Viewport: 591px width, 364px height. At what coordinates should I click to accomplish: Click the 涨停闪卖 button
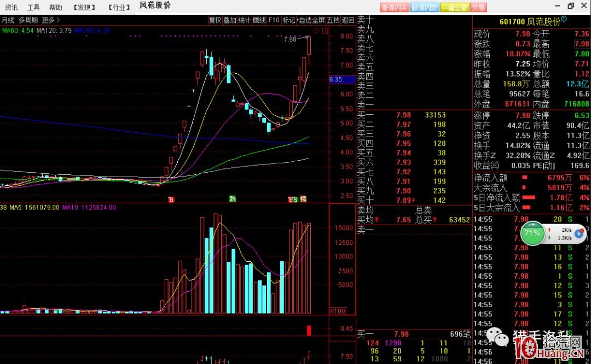click(x=395, y=7)
